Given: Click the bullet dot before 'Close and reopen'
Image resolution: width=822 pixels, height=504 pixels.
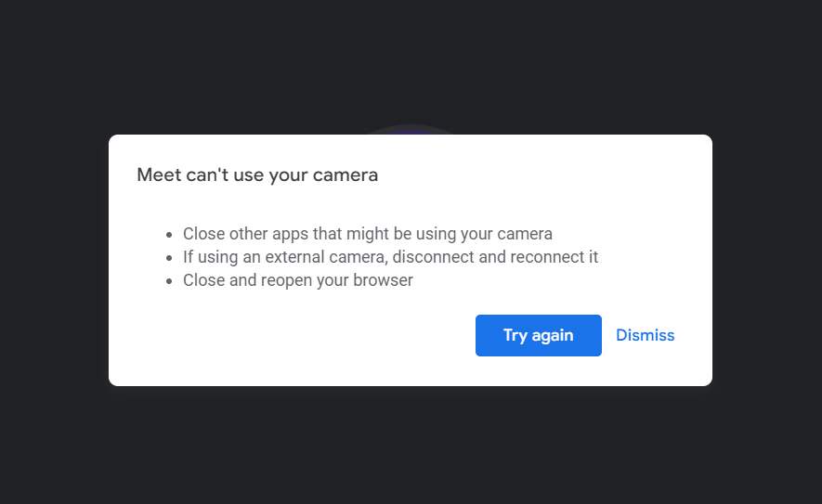Looking at the screenshot, I should pos(169,281).
